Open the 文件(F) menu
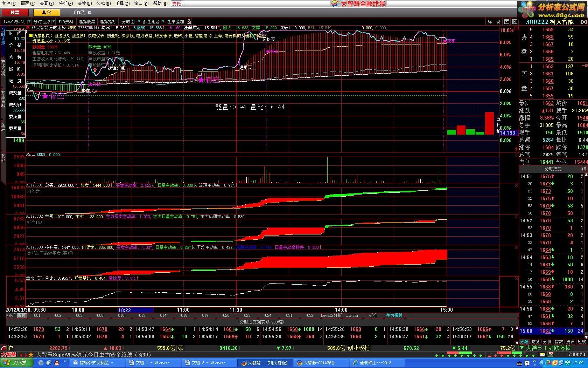The height and width of the screenshot is (368, 588). [x=9, y=4]
